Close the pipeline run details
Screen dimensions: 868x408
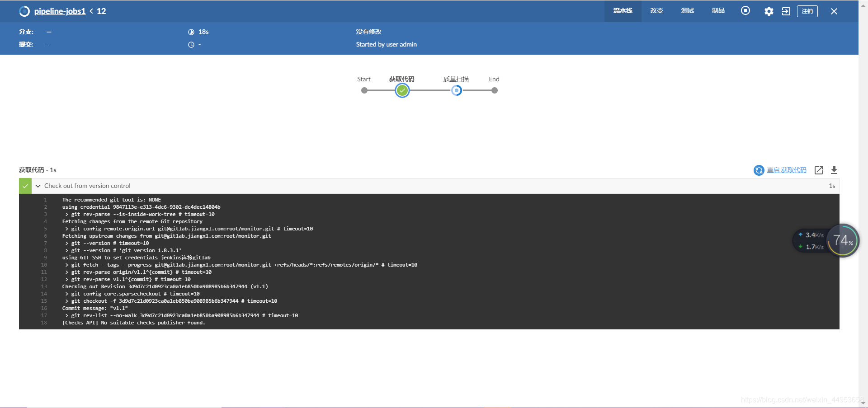[834, 11]
